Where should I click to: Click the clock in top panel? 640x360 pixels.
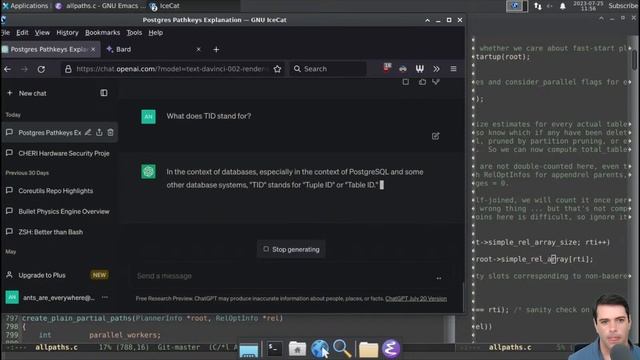[x=588, y=6]
